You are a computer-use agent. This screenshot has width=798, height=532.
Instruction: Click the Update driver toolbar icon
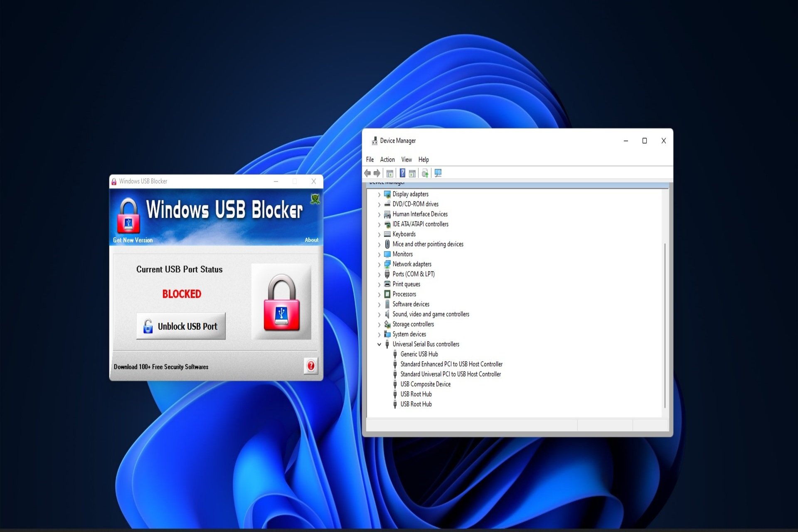point(425,173)
